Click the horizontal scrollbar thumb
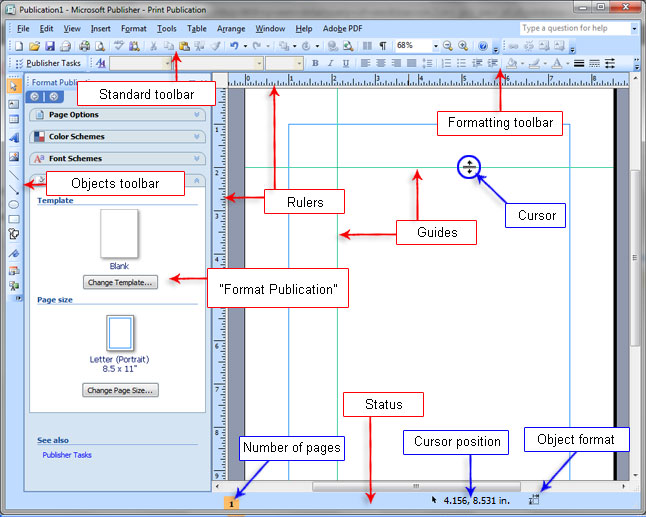Image resolution: width=646 pixels, height=517 pixels. click(416, 486)
